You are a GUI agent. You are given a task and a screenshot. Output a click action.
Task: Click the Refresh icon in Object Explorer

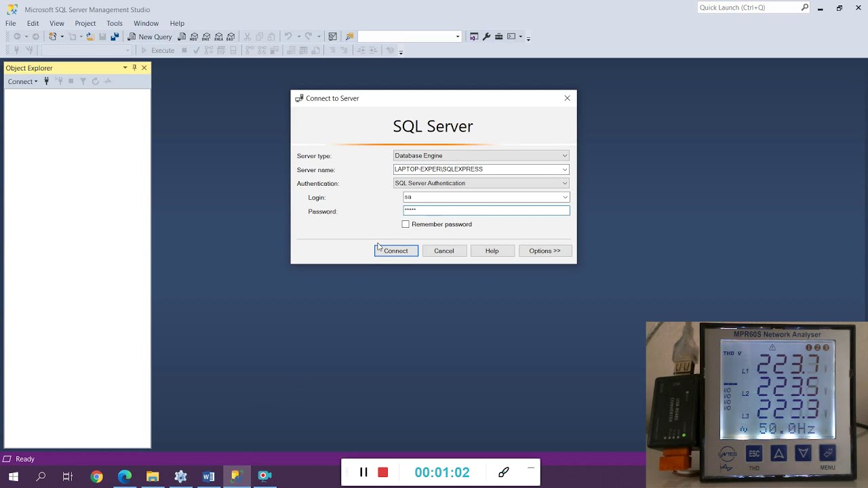pos(95,81)
